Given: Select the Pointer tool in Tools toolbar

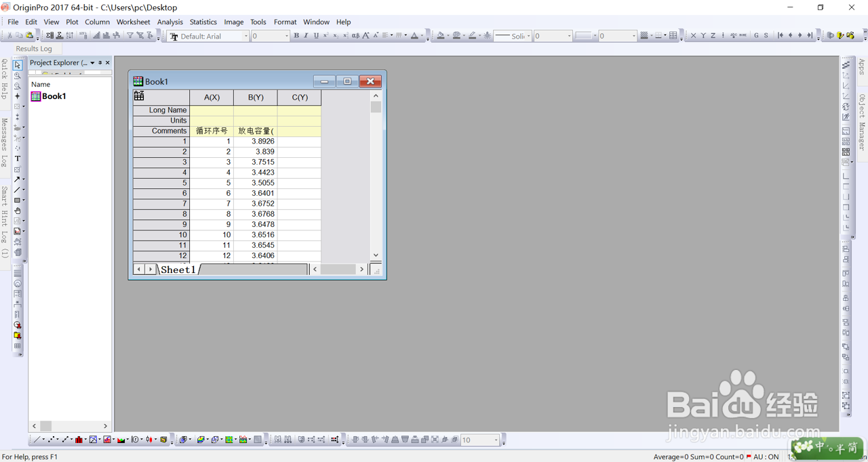Looking at the screenshot, I should tap(18, 65).
